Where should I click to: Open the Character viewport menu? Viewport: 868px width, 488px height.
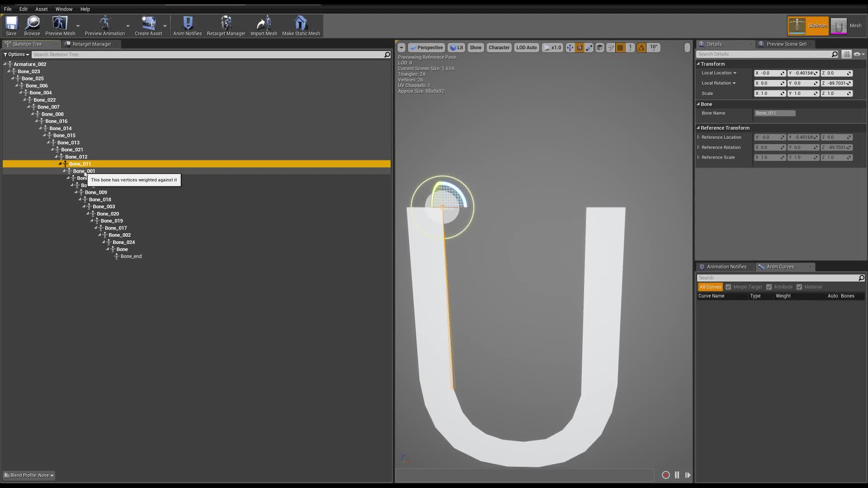pyautogui.click(x=499, y=47)
